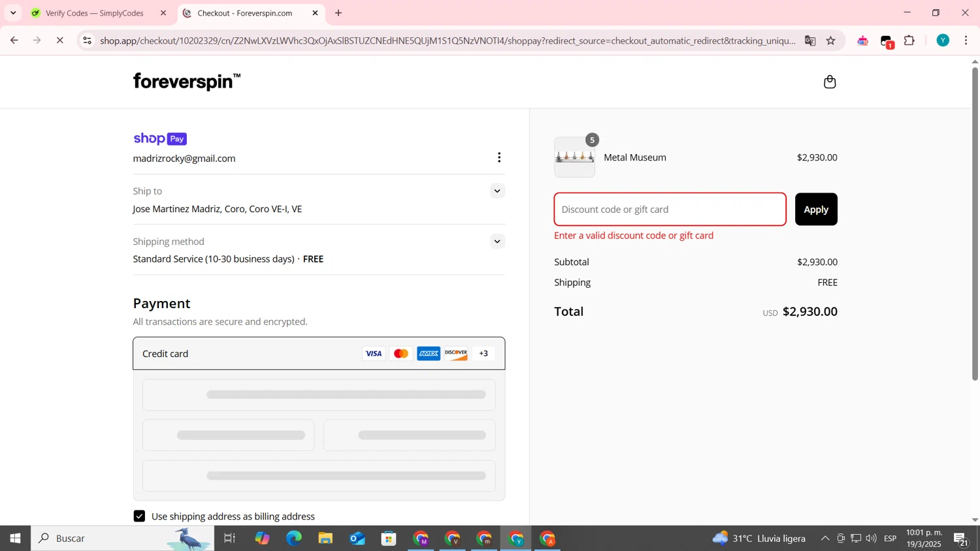
Task: Stop loading the page
Action: (59, 40)
